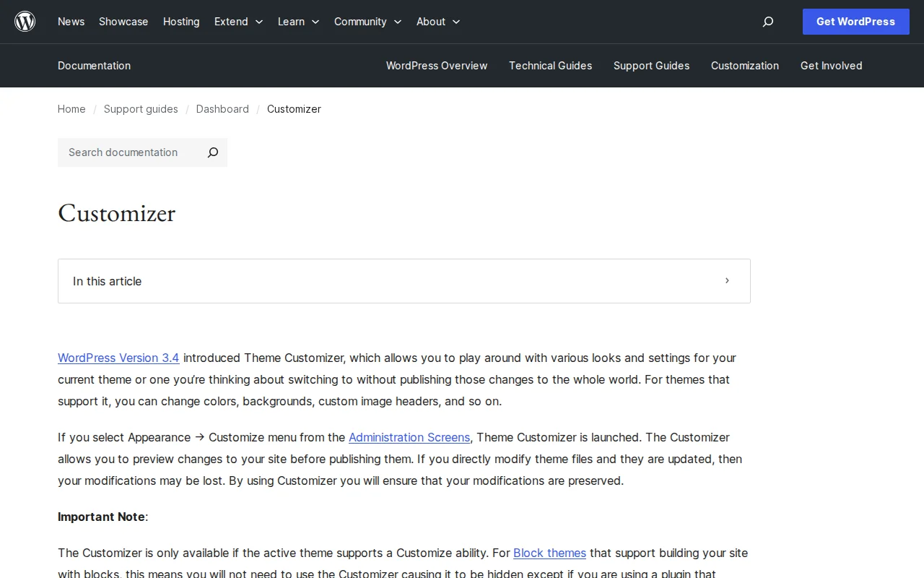
Task: Expand the In this article section
Action: [727, 281]
